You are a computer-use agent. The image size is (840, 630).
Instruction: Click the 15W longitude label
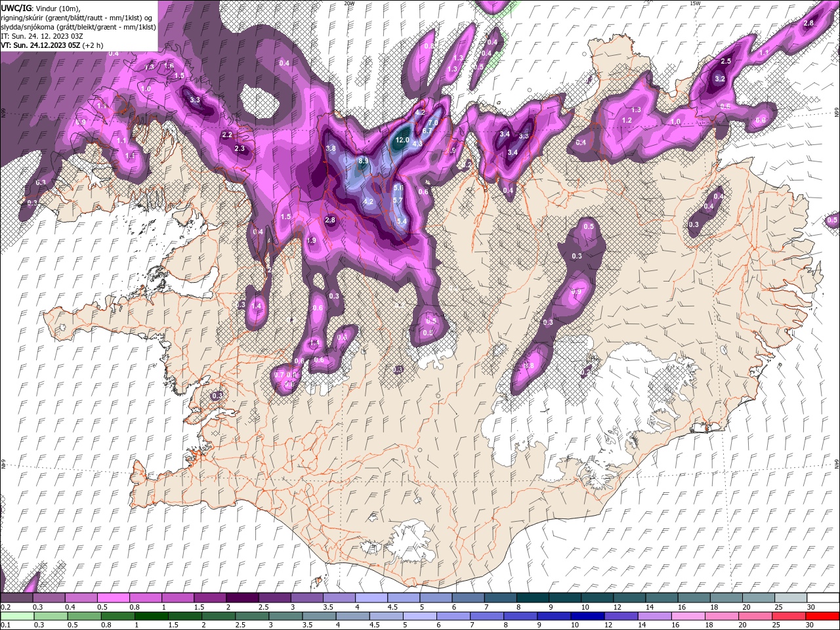[x=696, y=3]
